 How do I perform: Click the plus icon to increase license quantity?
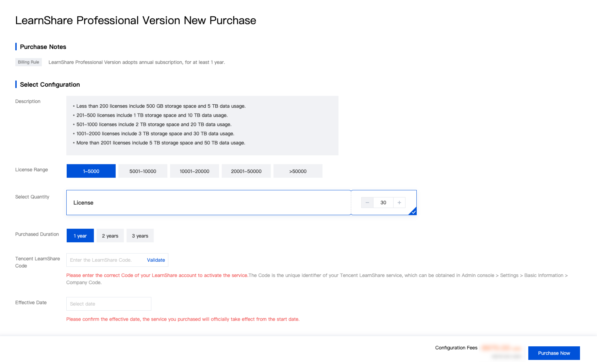point(399,202)
